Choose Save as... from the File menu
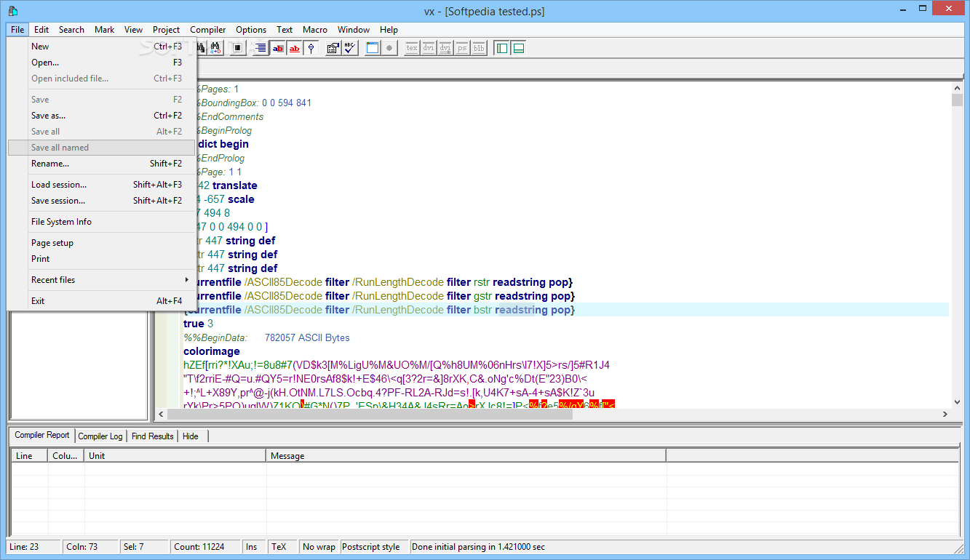 pyautogui.click(x=102, y=116)
